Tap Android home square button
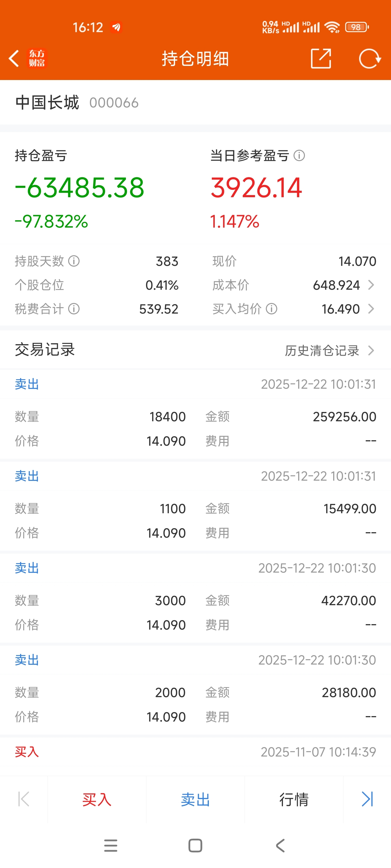 [195, 845]
